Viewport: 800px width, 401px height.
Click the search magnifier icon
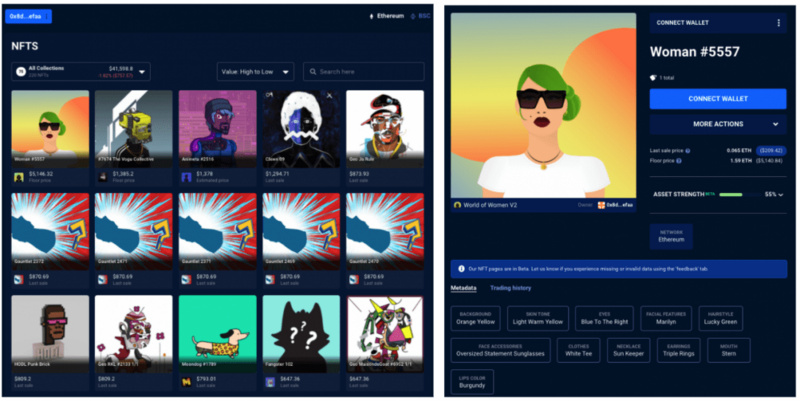313,72
